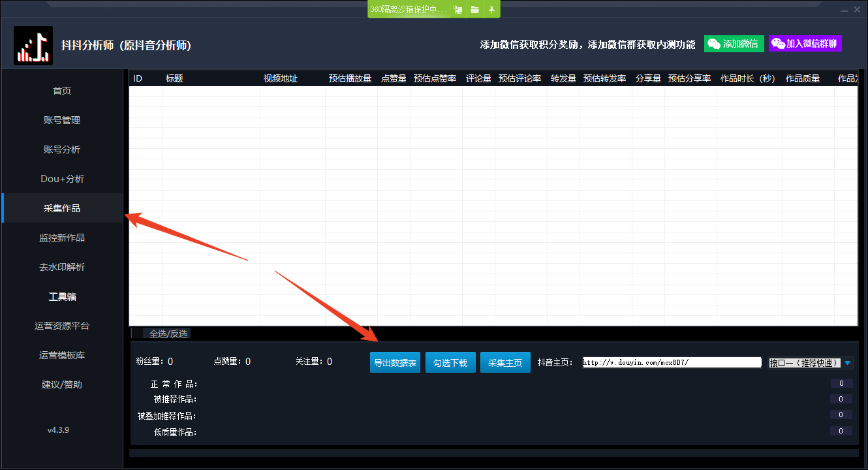
Task: Go to the 首页 home page
Action: tap(62, 90)
